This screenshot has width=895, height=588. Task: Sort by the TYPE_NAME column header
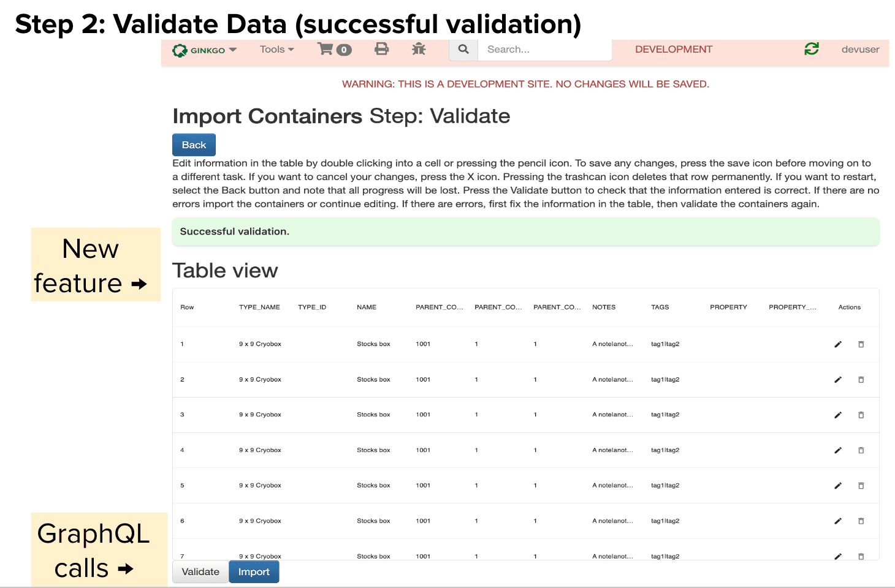(x=259, y=307)
